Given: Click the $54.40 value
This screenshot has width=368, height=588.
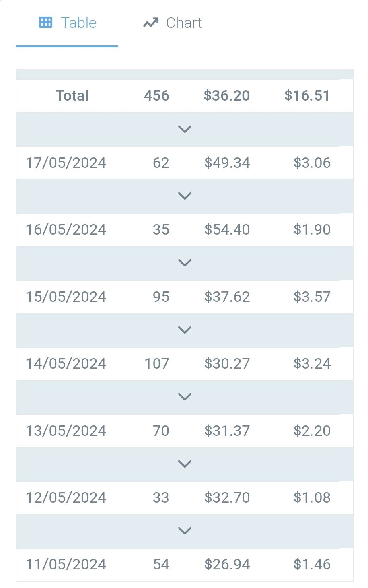Looking at the screenshot, I should pos(227,230).
